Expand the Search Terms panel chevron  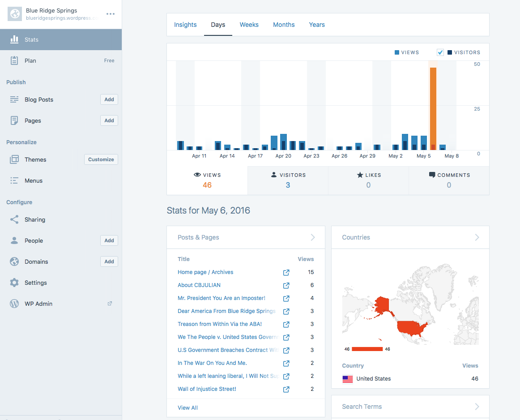477,407
